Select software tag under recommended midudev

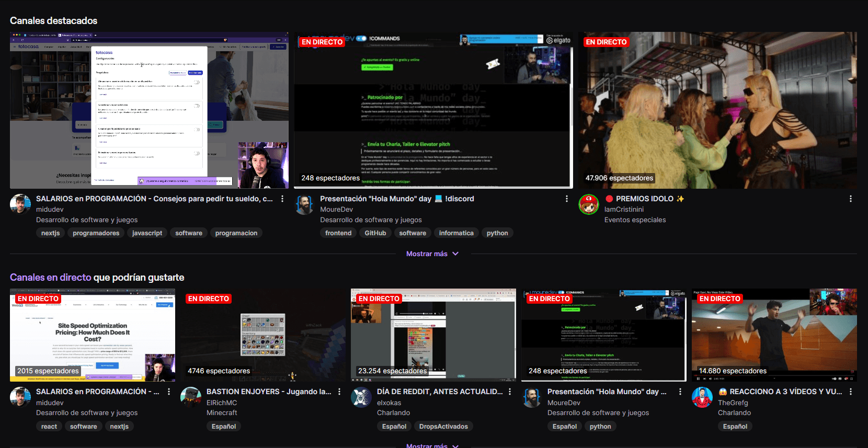click(84, 427)
